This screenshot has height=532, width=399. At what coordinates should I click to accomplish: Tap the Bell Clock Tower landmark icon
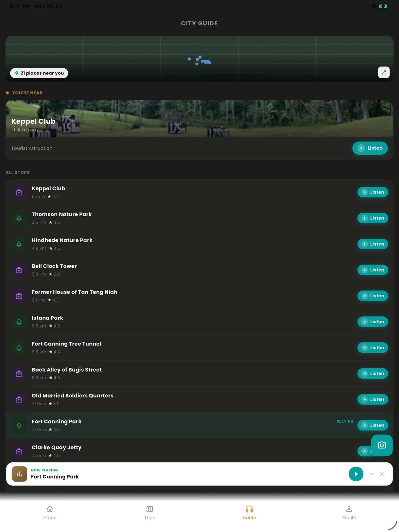point(19,270)
